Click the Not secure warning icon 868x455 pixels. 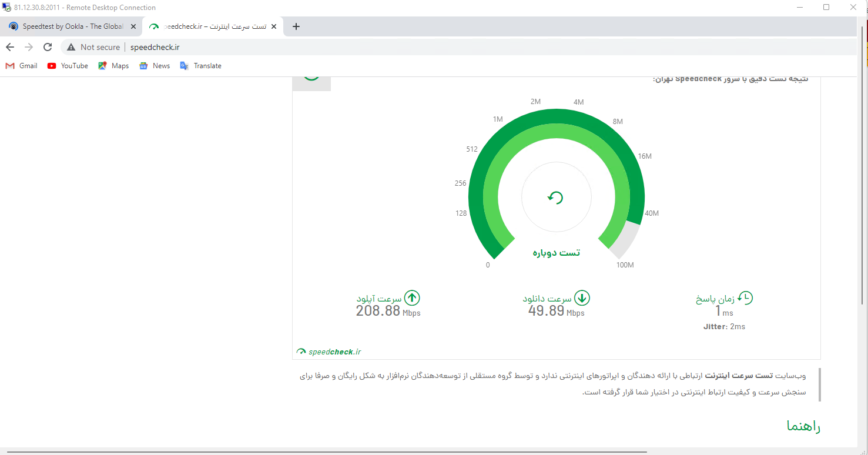(71, 47)
